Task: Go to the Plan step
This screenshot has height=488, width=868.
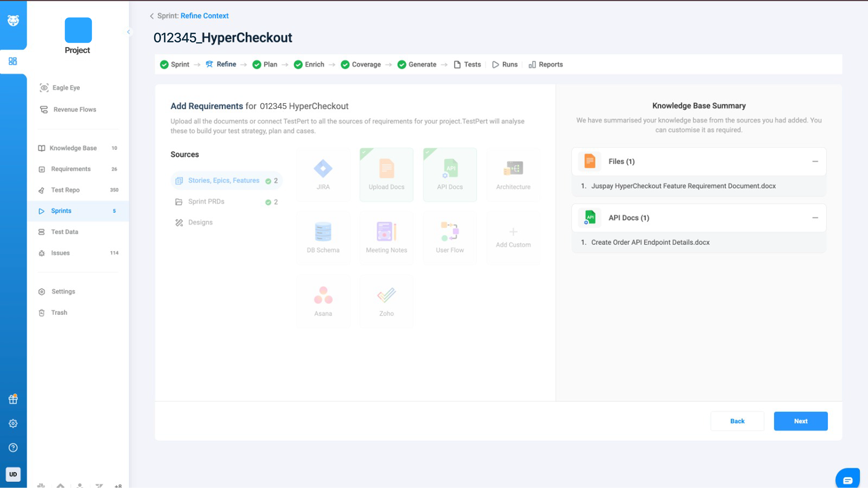Action: 265,64
